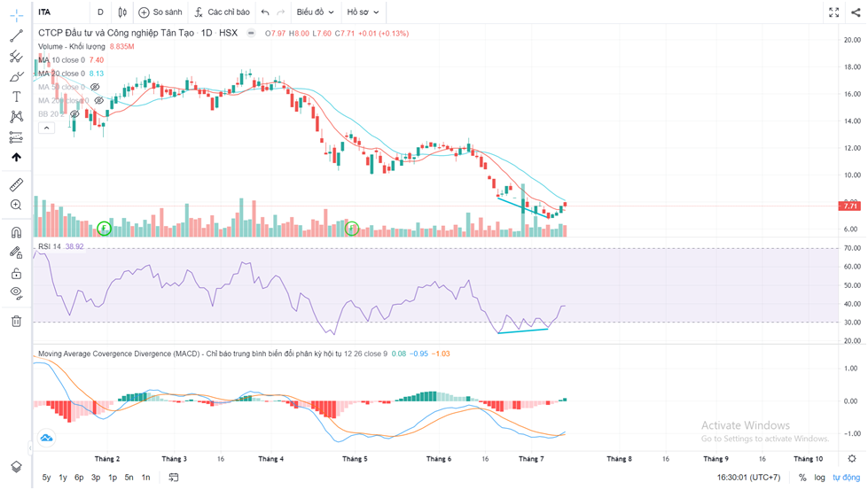The image size is (868, 490).
Task: Open the candlestick chart style picker
Action: [122, 12]
